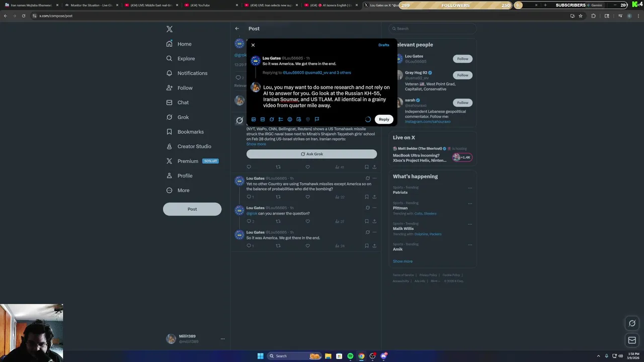The height and width of the screenshot is (362, 644).
Task: Open the @Lou56605 mention link
Action: 293,72
